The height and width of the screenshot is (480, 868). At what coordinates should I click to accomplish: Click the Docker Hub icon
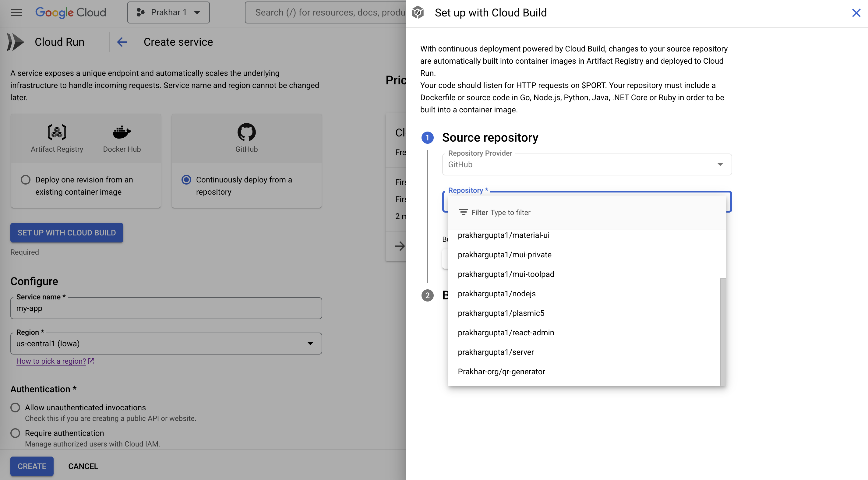(x=122, y=132)
